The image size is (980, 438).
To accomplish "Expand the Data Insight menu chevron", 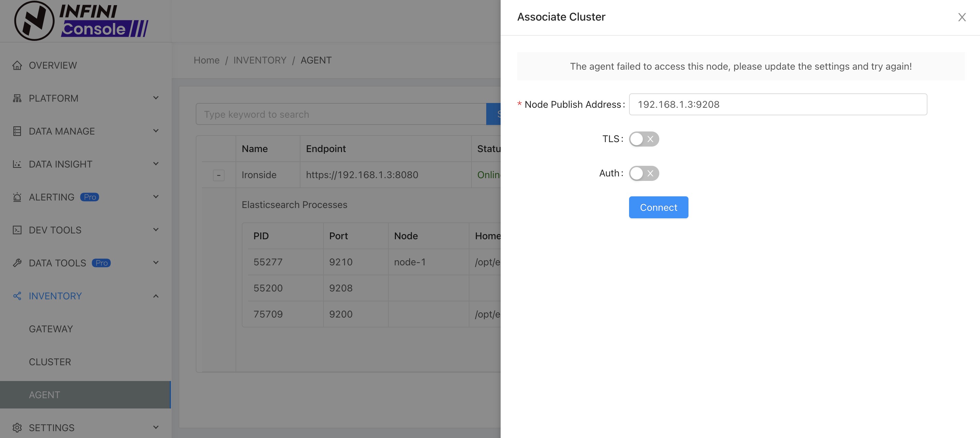I will point(156,164).
